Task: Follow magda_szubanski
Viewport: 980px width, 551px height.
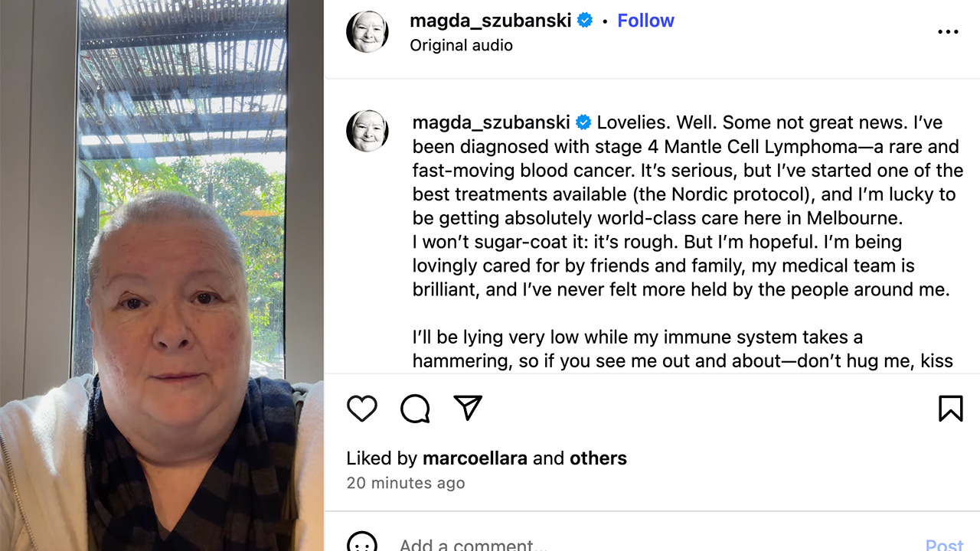Action: (645, 21)
